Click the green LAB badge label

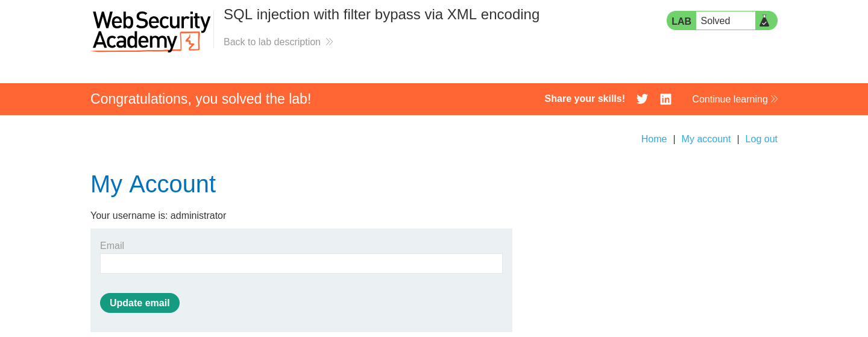pos(681,21)
